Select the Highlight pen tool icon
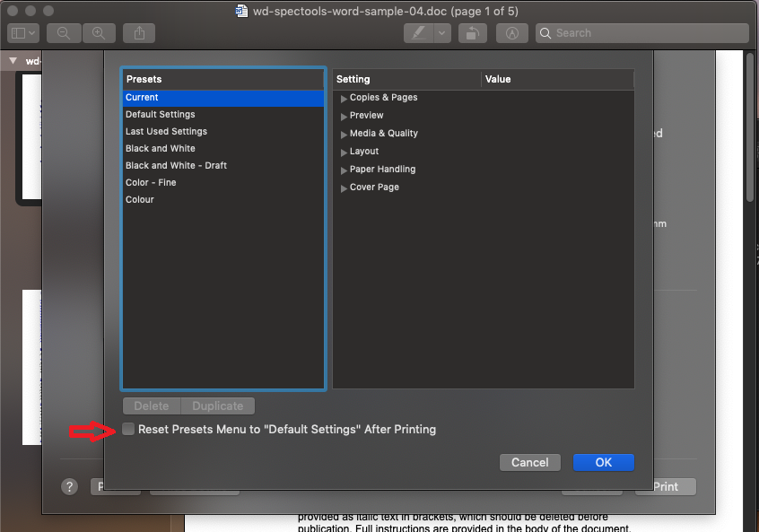 pos(418,33)
